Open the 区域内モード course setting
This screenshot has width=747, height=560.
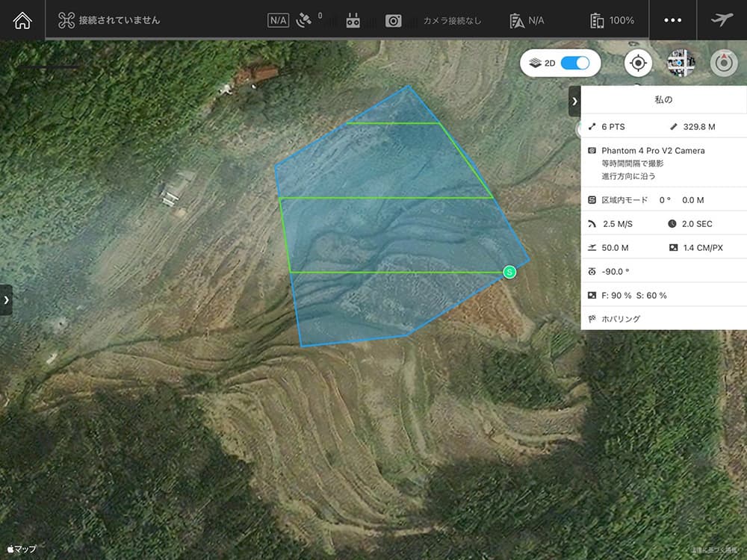point(624,200)
